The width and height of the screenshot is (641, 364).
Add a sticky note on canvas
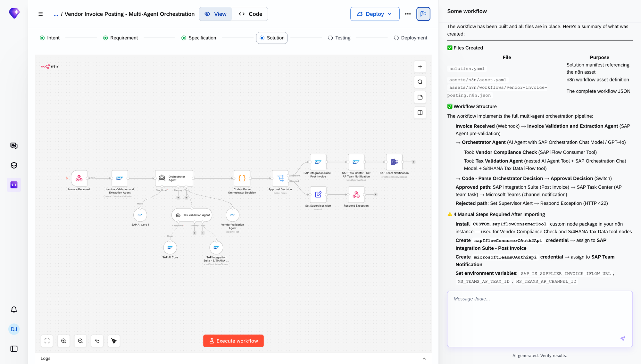[x=420, y=97]
